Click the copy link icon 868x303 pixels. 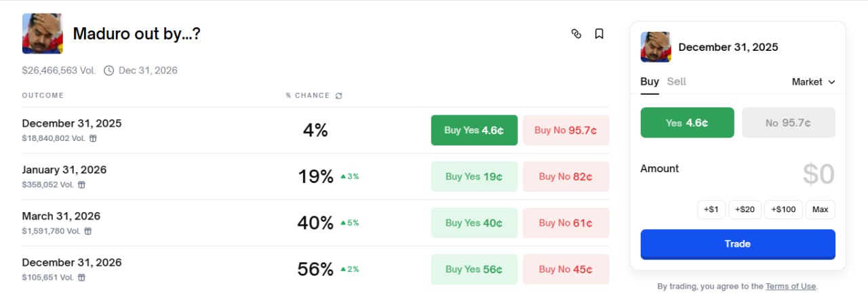click(x=576, y=34)
